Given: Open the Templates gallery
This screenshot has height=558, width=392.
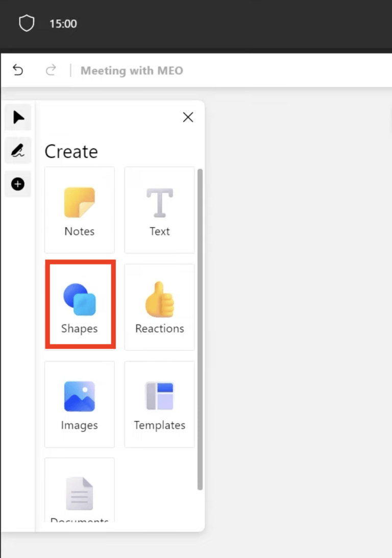Looking at the screenshot, I should pyautogui.click(x=159, y=403).
